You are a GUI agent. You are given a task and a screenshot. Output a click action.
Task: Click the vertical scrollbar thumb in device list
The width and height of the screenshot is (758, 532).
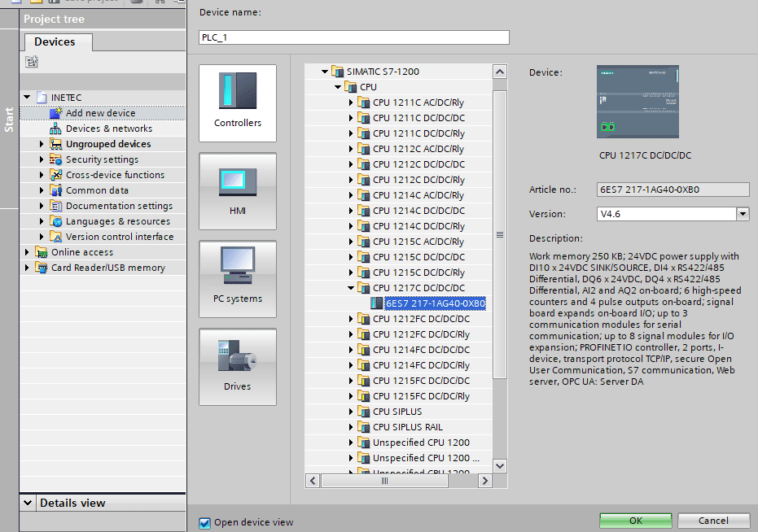[x=500, y=234]
